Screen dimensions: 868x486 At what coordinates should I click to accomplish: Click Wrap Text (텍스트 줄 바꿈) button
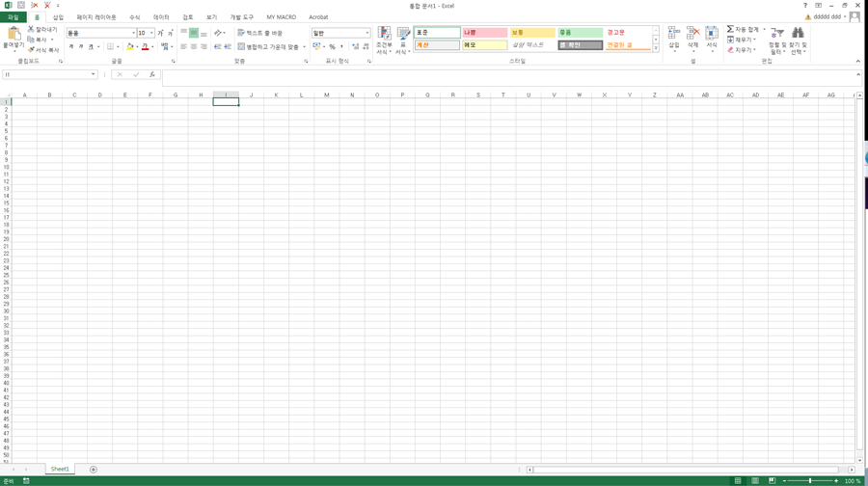click(259, 33)
